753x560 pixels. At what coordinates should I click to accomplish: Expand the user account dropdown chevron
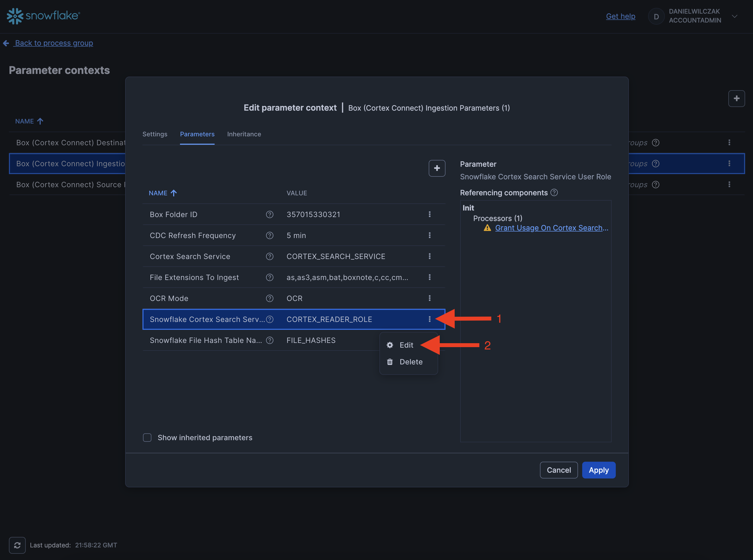click(x=734, y=16)
